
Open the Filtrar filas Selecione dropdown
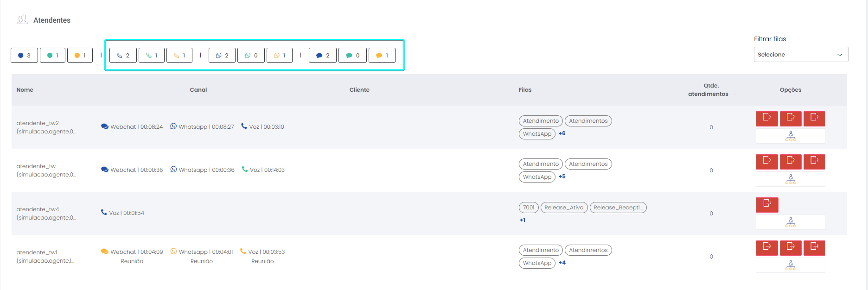(801, 55)
